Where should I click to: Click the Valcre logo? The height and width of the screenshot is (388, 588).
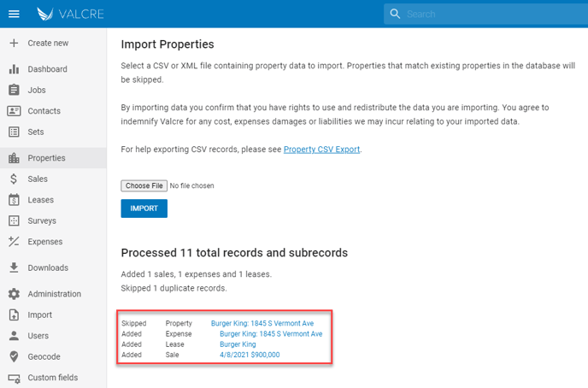(x=68, y=14)
